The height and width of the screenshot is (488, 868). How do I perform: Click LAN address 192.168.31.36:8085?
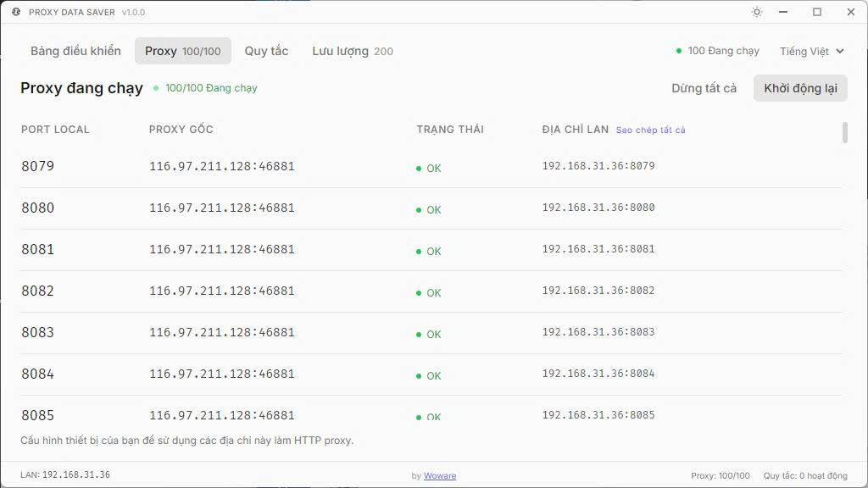tap(598, 414)
